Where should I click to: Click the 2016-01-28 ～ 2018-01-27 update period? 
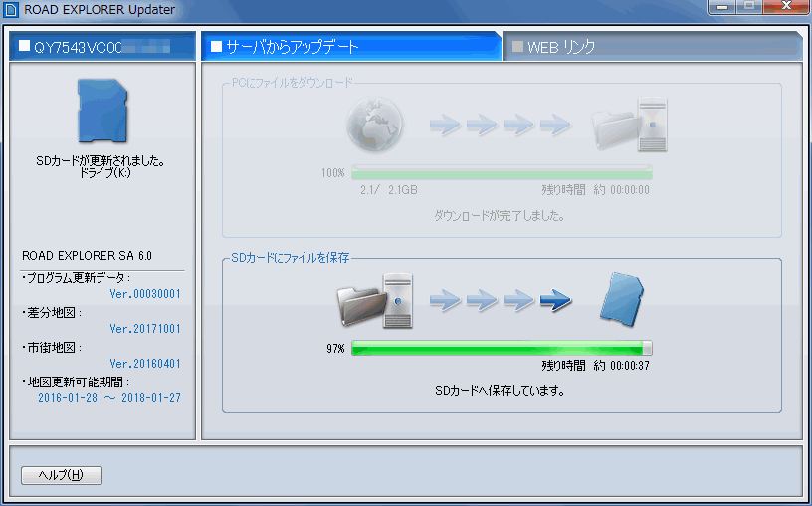pyautogui.click(x=109, y=398)
